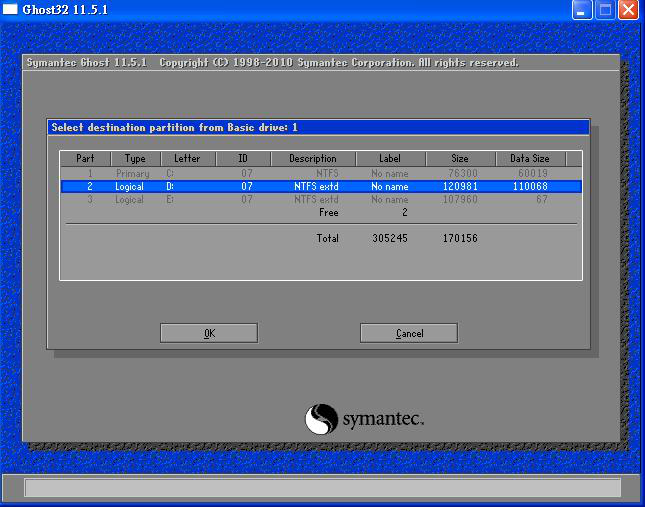The width and height of the screenshot is (645, 507).
Task: Click the Label column header
Action: pos(390,158)
